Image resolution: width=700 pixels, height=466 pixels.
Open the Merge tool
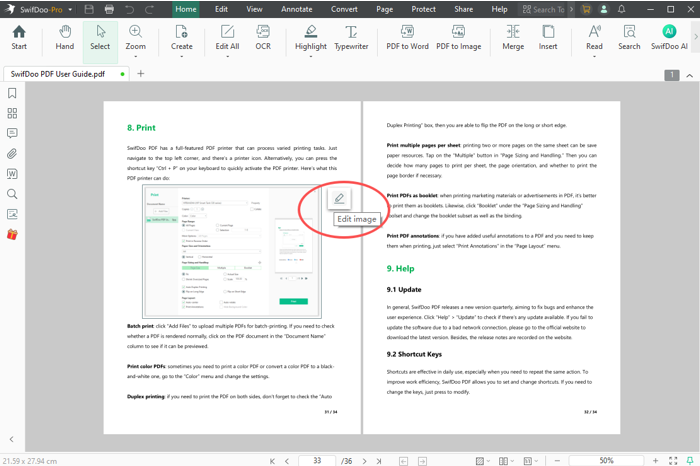pyautogui.click(x=513, y=37)
